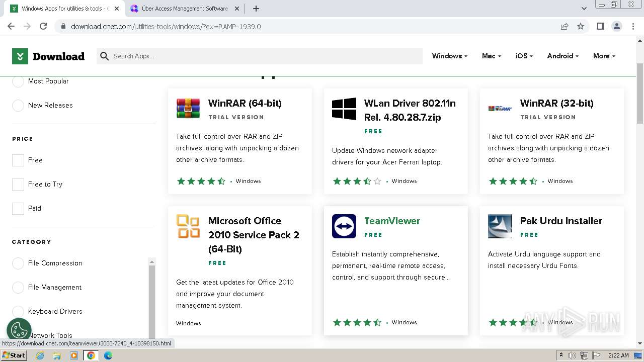
Task: Switch to Über Access Management tab
Action: 185,9
